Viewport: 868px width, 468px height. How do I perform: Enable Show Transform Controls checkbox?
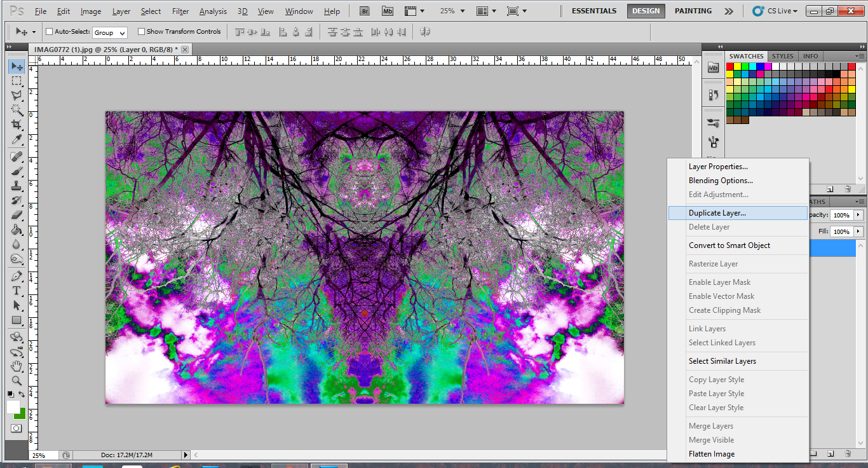click(142, 32)
